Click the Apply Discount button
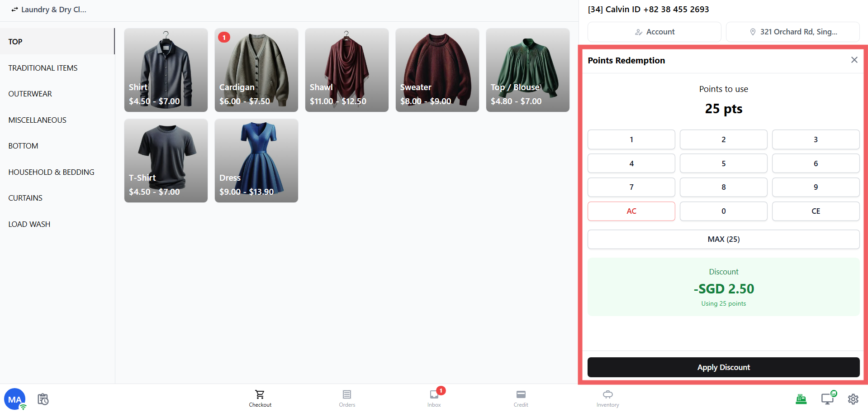The height and width of the screenshot is (413, 868). 724,367
